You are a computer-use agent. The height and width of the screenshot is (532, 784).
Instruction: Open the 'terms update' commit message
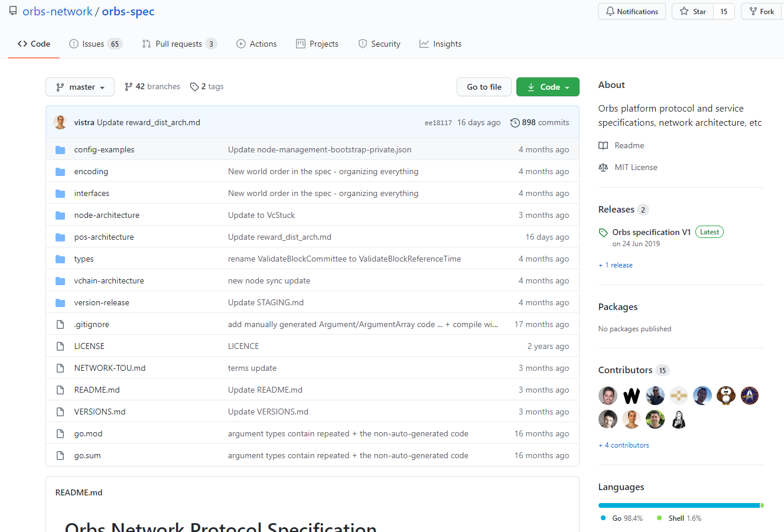click(x=252, y=368)
